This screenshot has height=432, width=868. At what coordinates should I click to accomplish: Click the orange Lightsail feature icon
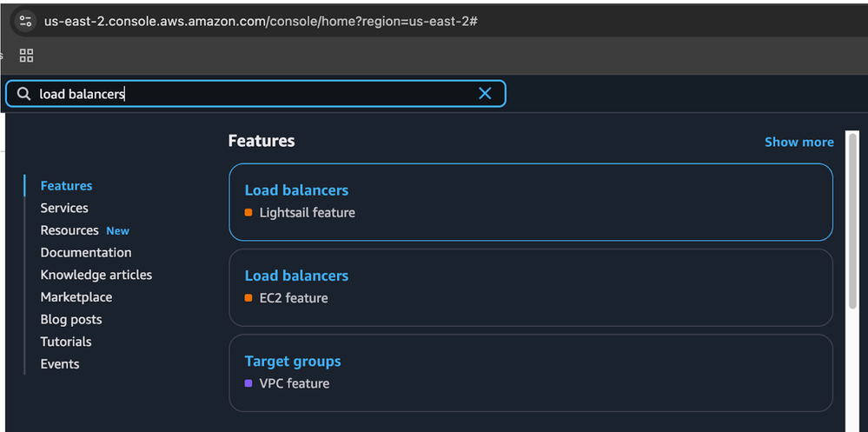(x=248, y=213)
